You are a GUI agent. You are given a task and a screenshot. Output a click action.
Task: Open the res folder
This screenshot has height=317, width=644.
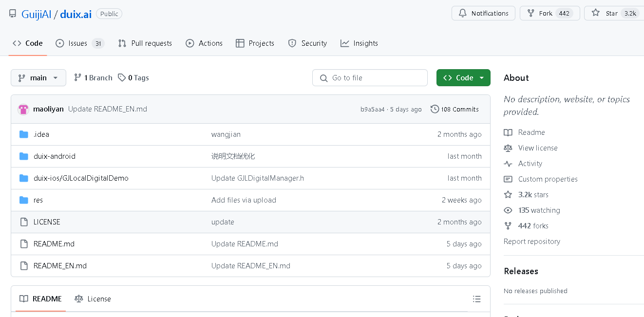coord(38,200)
